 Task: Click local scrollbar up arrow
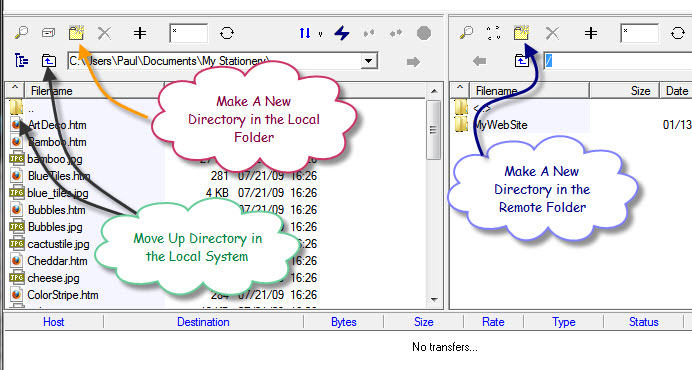(x=434, y=91)
